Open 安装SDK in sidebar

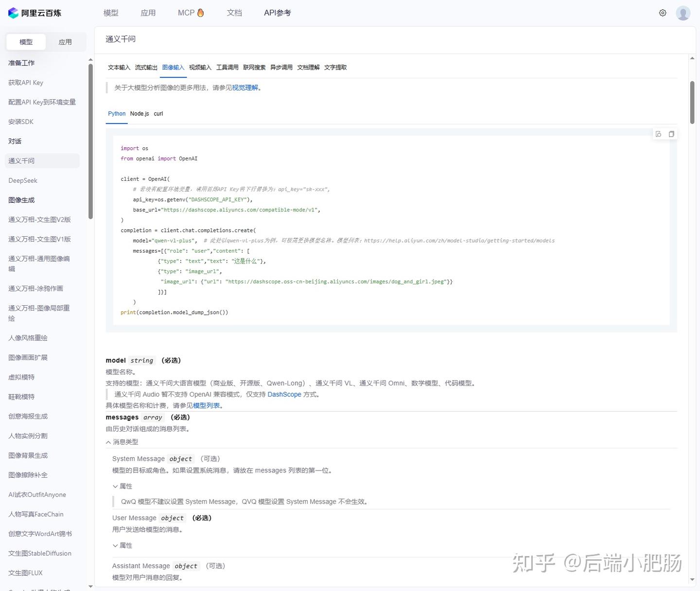[21, 122]
